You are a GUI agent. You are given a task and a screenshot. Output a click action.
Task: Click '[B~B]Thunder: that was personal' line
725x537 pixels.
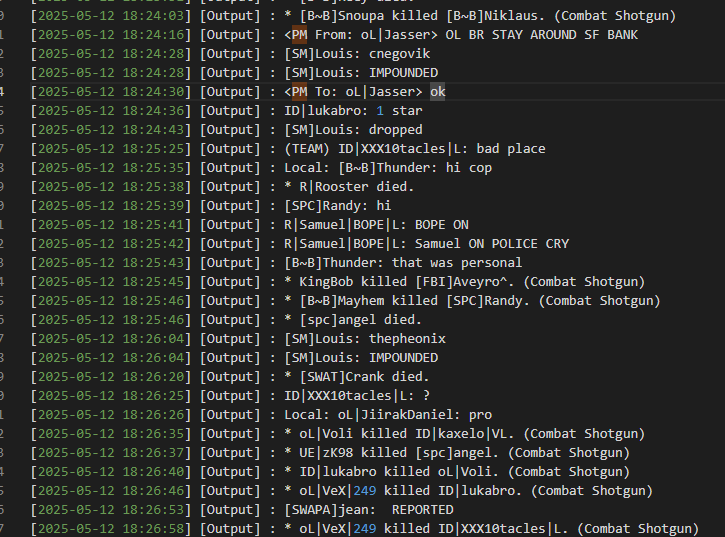[276, 262]
